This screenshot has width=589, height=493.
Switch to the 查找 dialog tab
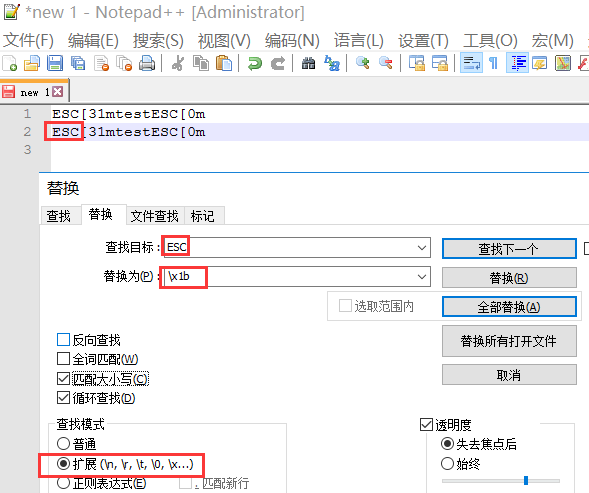click(x=60, y=216)
